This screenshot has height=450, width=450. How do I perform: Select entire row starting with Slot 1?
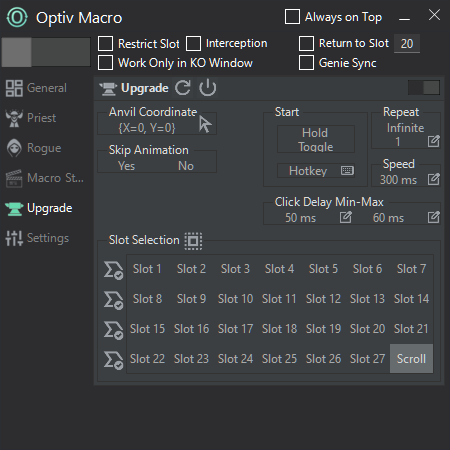113,270
